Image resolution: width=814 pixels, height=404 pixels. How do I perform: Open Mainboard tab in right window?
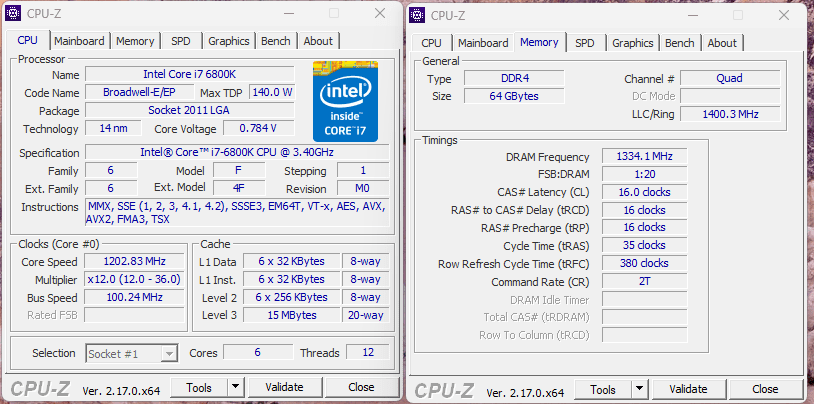pos(483,43)
